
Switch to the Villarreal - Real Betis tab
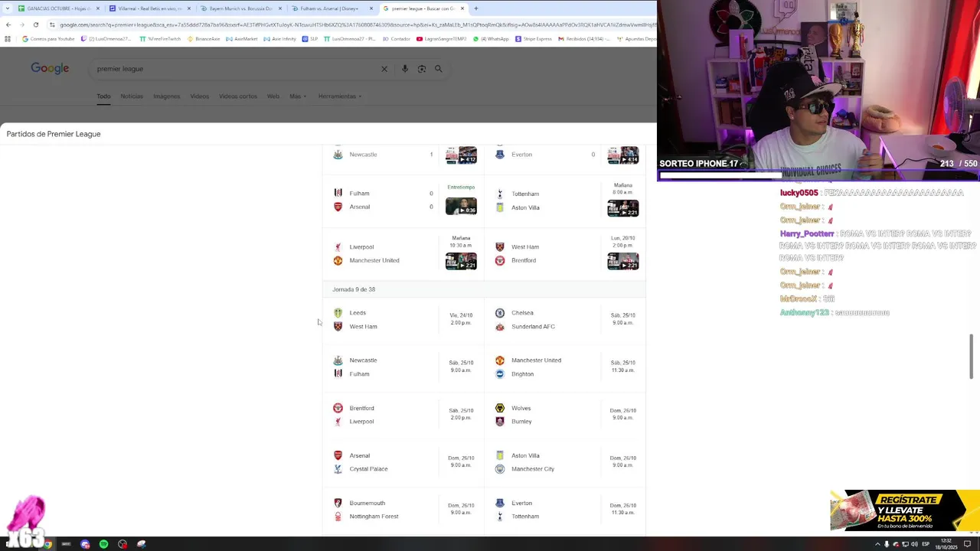[x=149, y=8]
